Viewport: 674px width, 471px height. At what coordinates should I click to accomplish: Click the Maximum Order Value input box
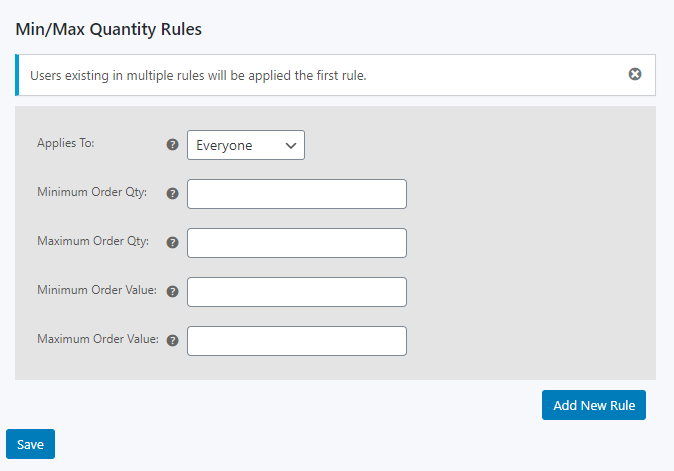click(x=297, y=341)
